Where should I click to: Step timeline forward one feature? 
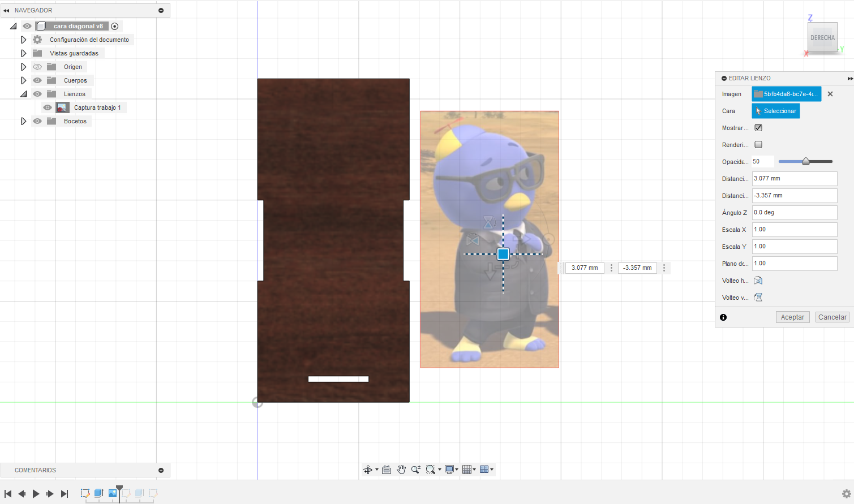click(50, 494)
